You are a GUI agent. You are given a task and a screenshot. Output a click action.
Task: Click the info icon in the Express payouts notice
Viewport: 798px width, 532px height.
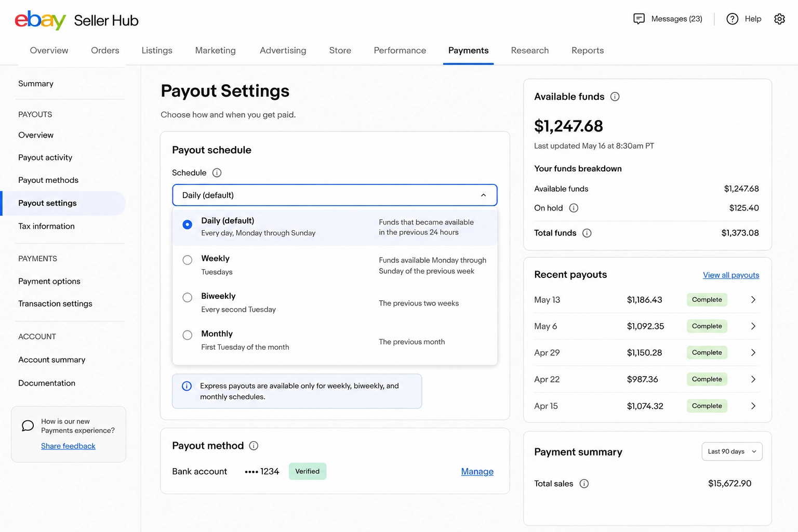tap(187, 386)
